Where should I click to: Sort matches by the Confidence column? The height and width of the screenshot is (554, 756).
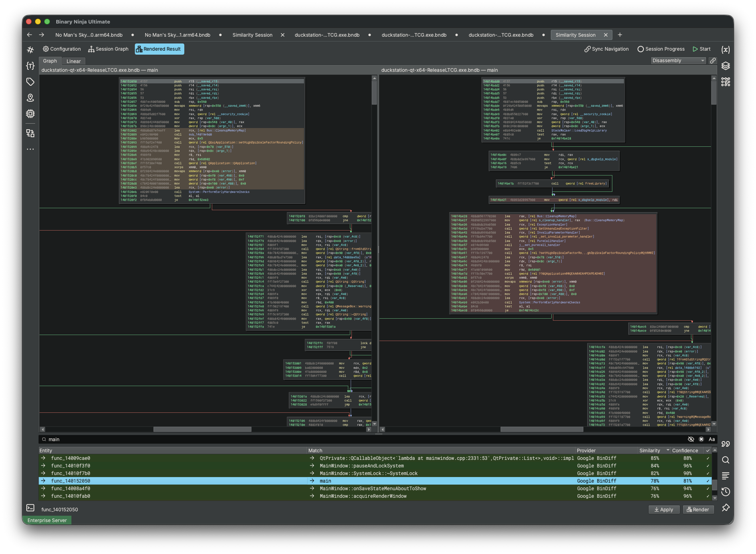[x=687, y=451]
